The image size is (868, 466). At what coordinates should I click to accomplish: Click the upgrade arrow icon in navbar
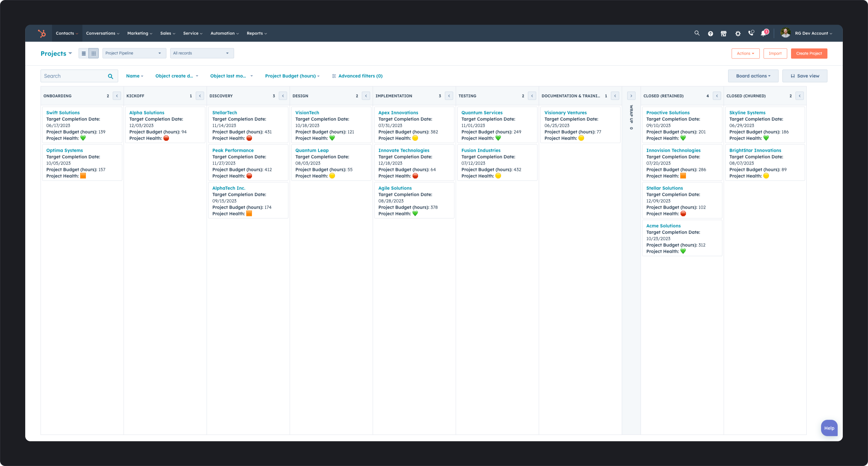coord(710,33)
